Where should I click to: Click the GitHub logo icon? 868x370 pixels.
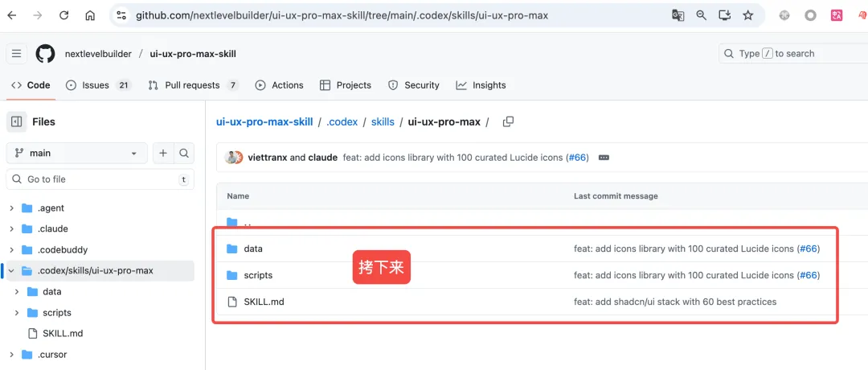(x=45, y=54)
